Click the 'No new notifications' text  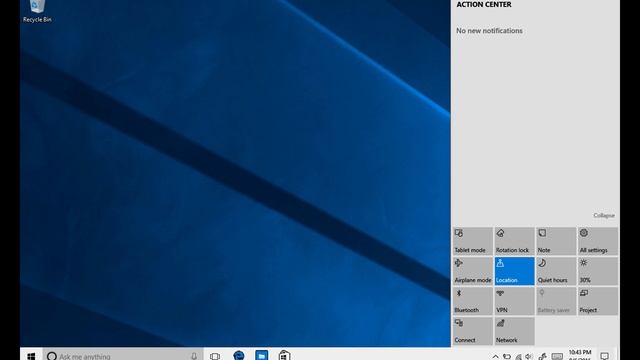pos(489,31)
